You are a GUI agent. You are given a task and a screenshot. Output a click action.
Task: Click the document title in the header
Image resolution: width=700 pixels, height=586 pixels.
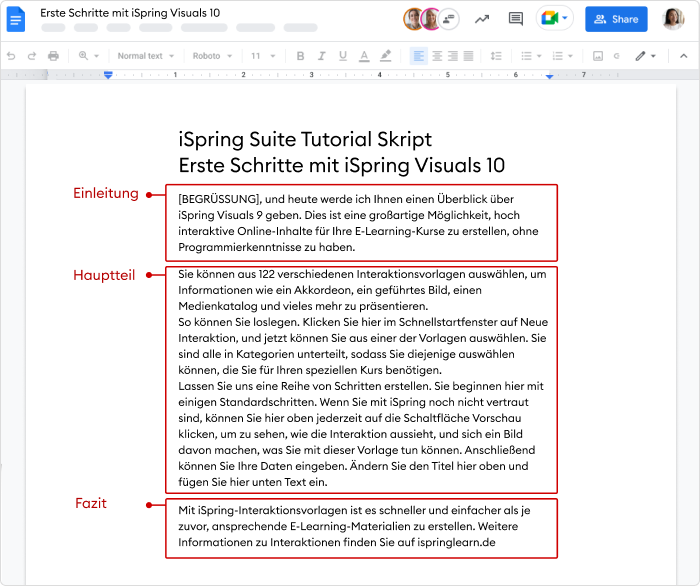(130, 13)
